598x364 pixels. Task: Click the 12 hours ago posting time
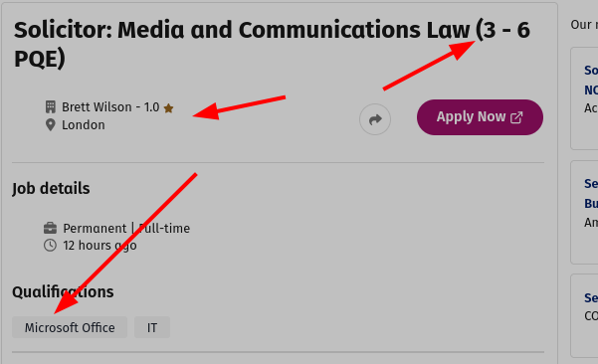click(x=100, y=246)
